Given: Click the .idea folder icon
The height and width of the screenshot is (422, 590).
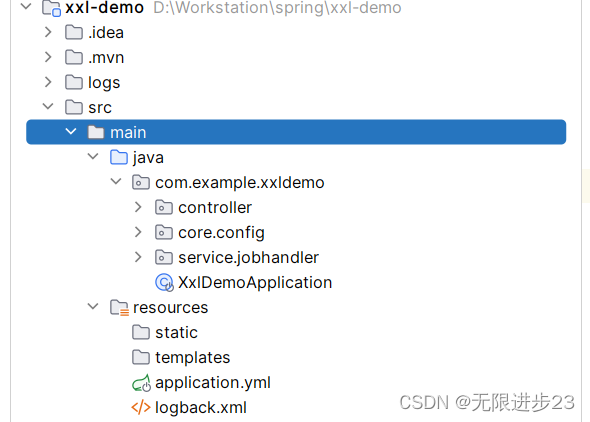Looking at the screenshot, I should tap(74, 32).
